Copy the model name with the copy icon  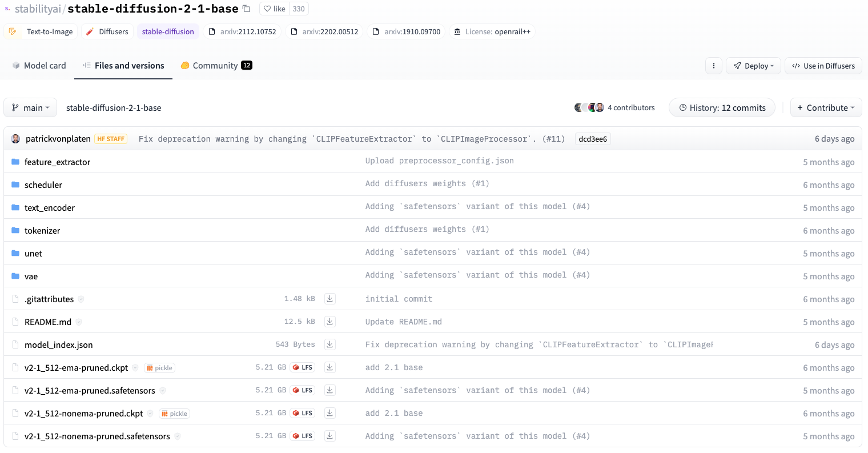click(246, 9)
